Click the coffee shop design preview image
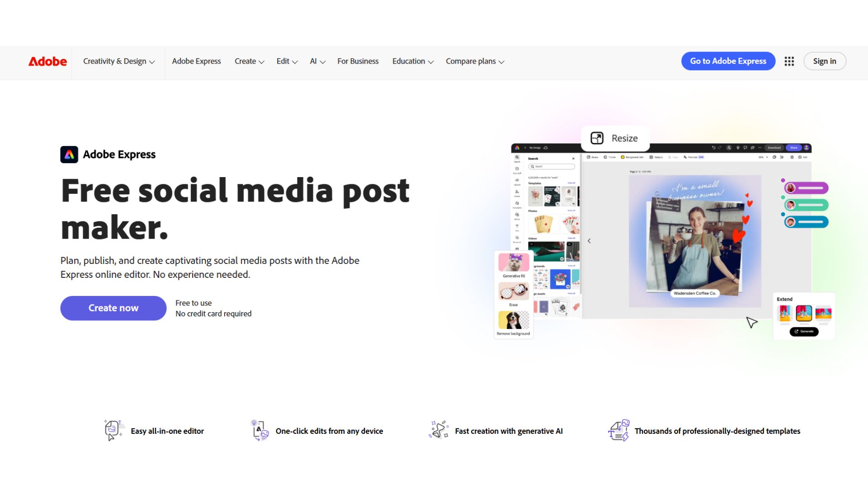Viewport: 868px width, 497px height. click(x=695, y=241)
